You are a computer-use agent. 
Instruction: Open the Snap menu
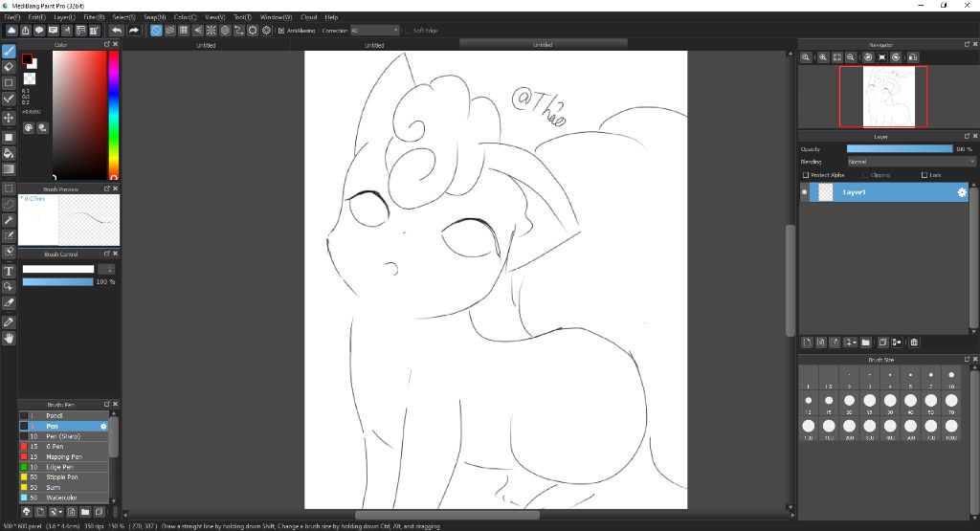155,17
